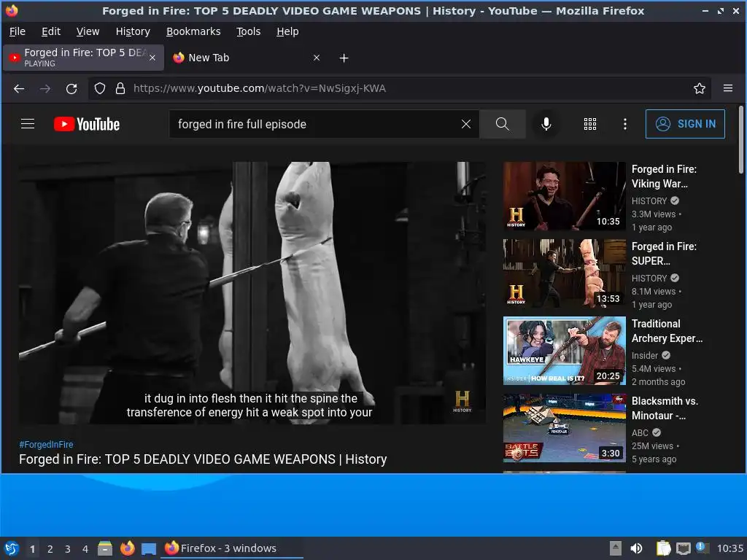Open the File menu
This screenshot has height=560, width=747.
pyautogui.click(x=18, y=31)
